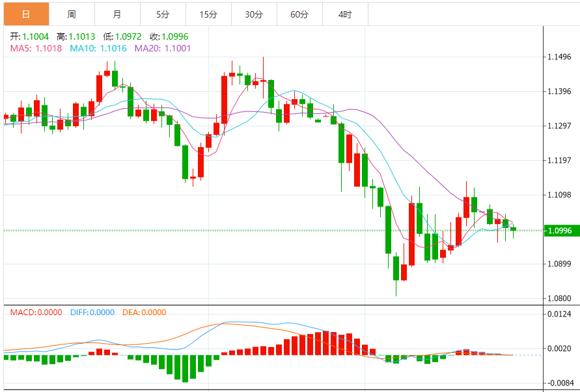Click the highlighted current price tag 1.0996
Viewport: 580px width, 392px height.
tap(560, 231)
